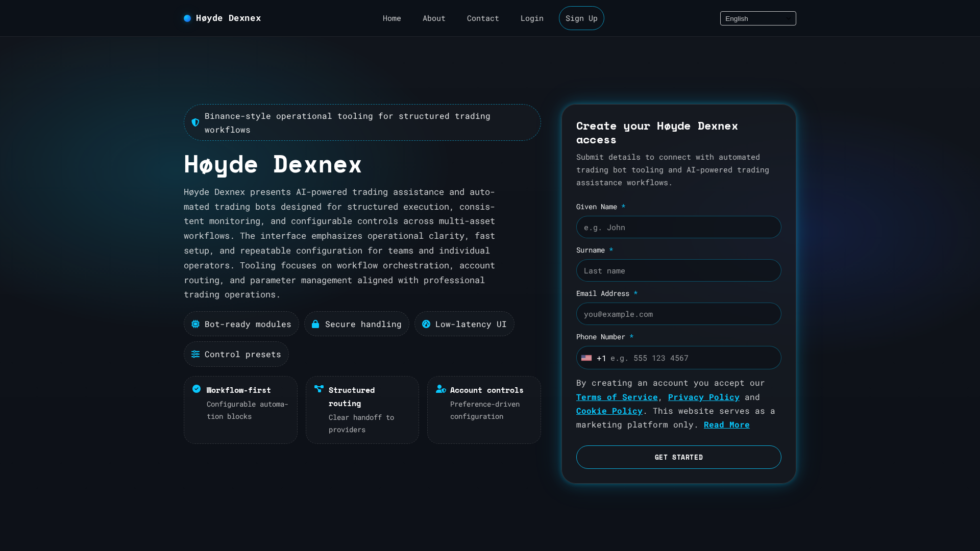Click the Read More link
Image resolution: width=980 pixels, height=551 pixels.
click(x=726, y=424)
